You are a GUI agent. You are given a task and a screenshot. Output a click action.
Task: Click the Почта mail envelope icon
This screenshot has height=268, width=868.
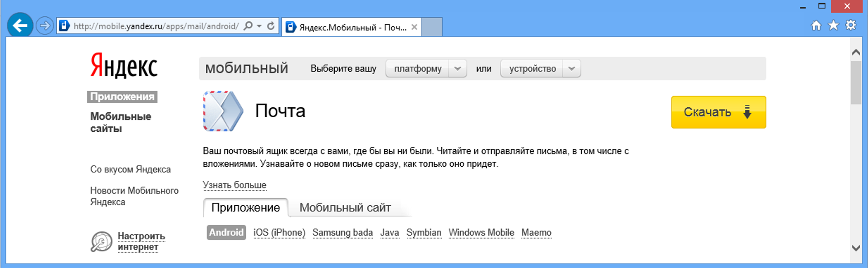pyautogui.click(x=223, y=111)
